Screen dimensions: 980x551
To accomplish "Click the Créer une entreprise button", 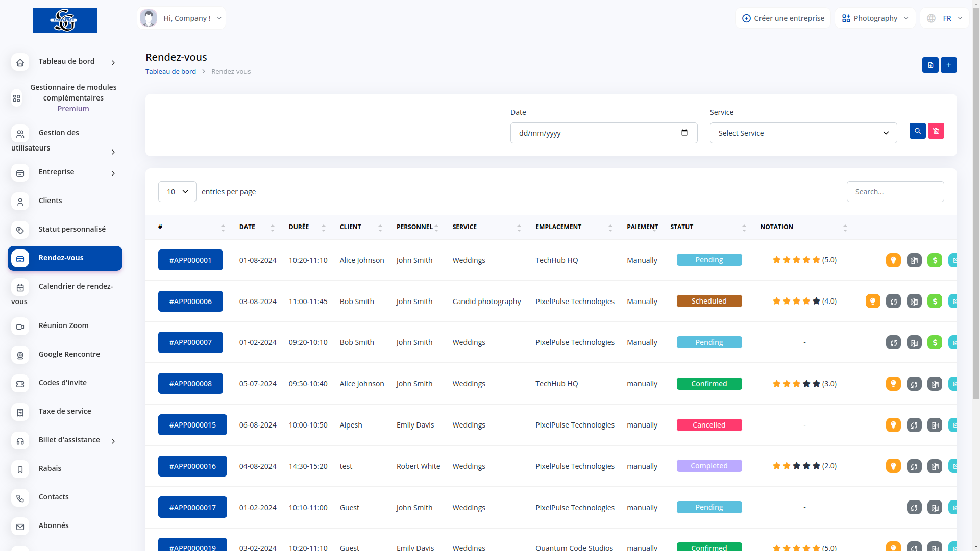I will (x=782, y=18).
